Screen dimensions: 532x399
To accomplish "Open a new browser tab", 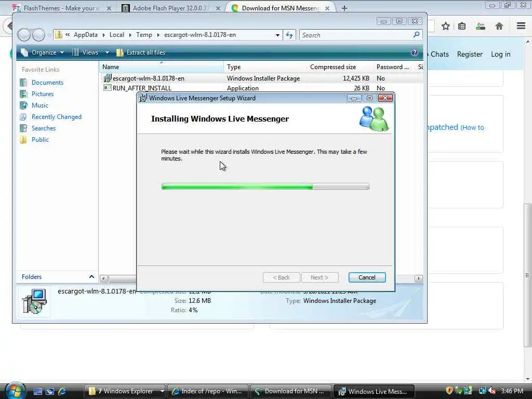I will point(344,8).
